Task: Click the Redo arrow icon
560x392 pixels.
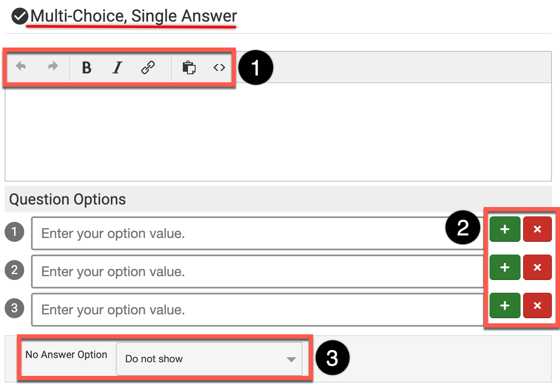Action: click(x=53, y=67)
